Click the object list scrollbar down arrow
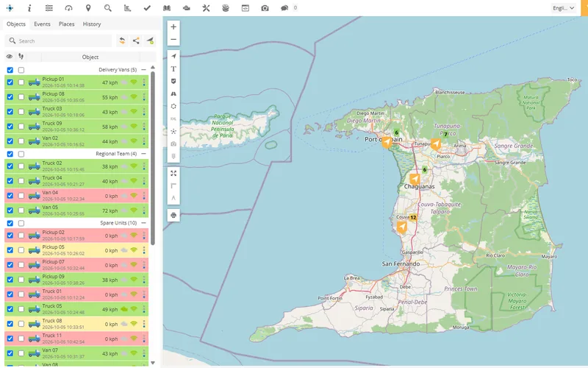 coord(153,363)
